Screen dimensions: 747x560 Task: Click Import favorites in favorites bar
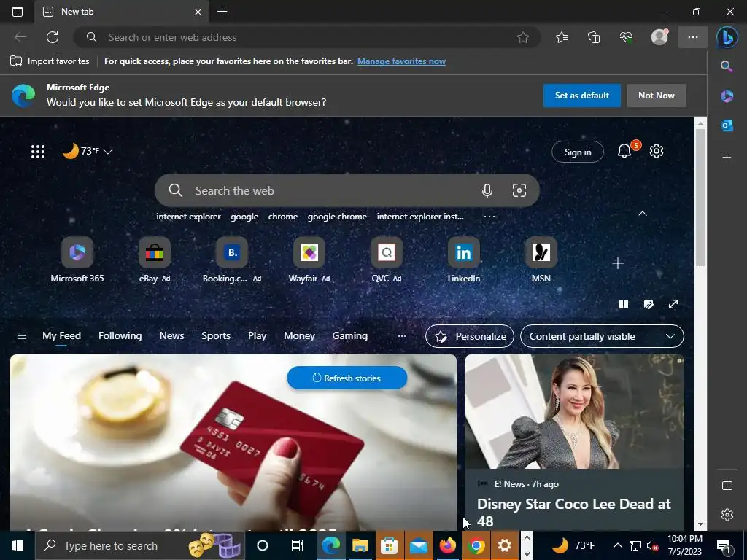[50, 61]
